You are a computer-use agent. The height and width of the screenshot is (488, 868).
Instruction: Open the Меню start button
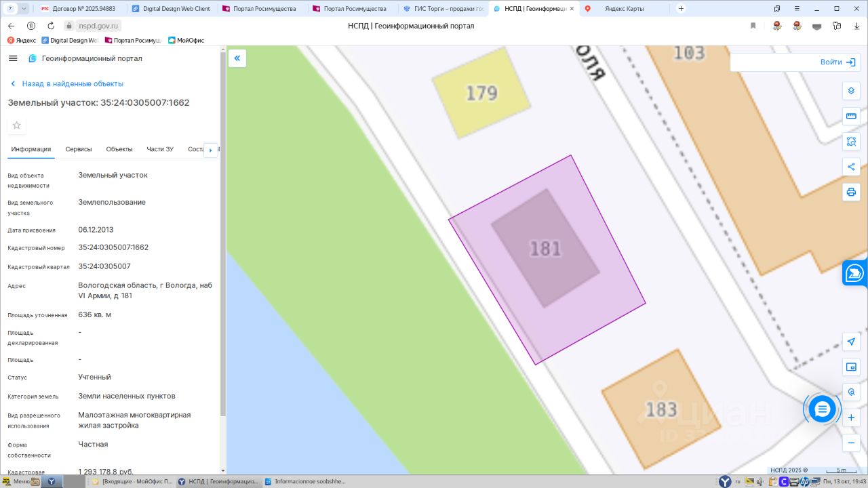[16, 482]
